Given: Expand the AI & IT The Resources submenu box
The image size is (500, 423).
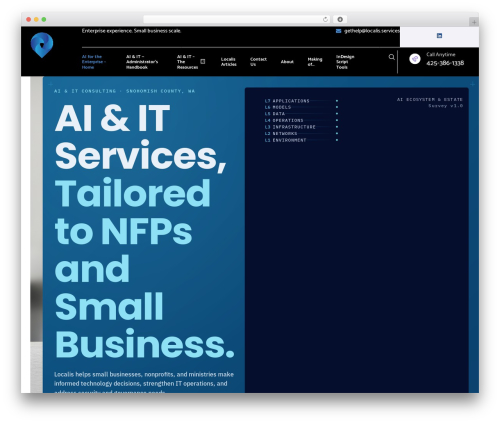Looking at the screenshot, I should click(203, 61).
